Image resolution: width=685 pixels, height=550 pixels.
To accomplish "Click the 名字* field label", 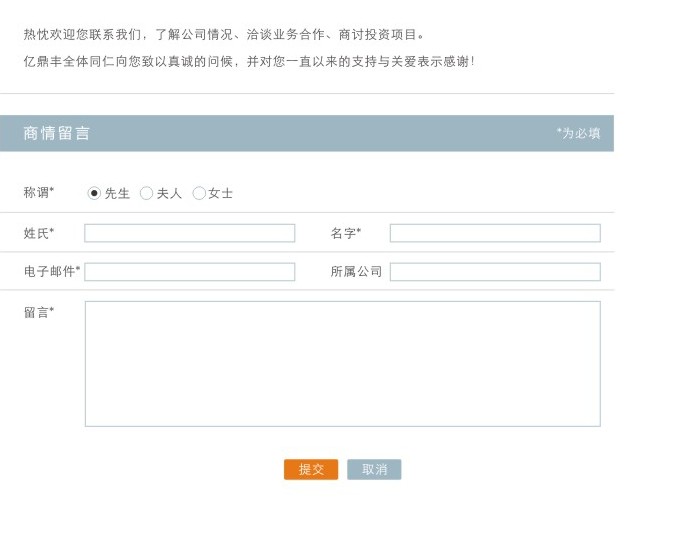I will point(346,233).
